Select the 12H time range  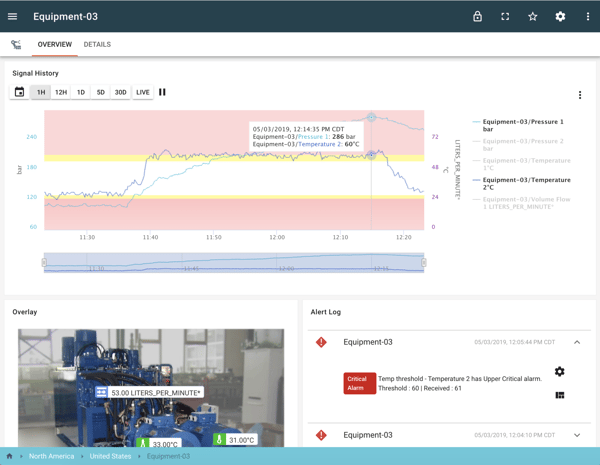[61, 92]
